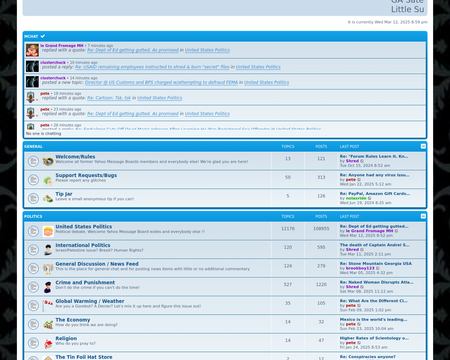The width and height of the screenshot is (450, 360).
Task: Click The Economy forum image icon
Action: [x=48, y=324]
